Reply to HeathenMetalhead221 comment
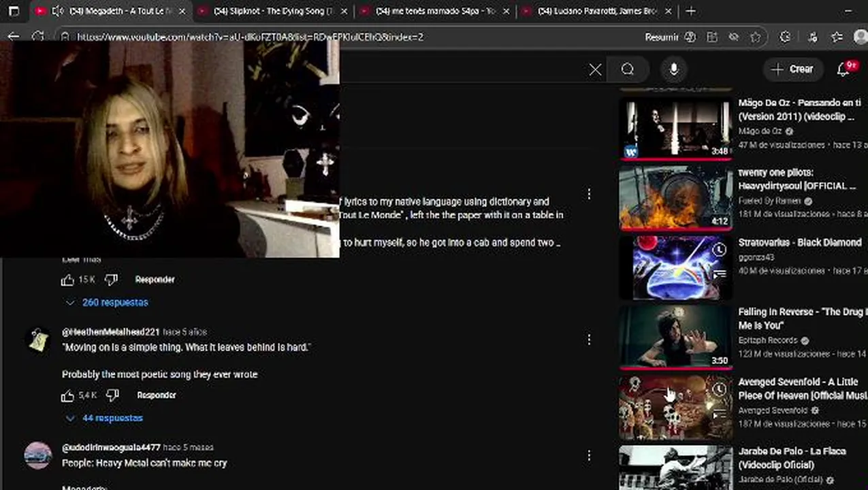Viewport: 868px width, 490px height. click(x=157, y=395)
